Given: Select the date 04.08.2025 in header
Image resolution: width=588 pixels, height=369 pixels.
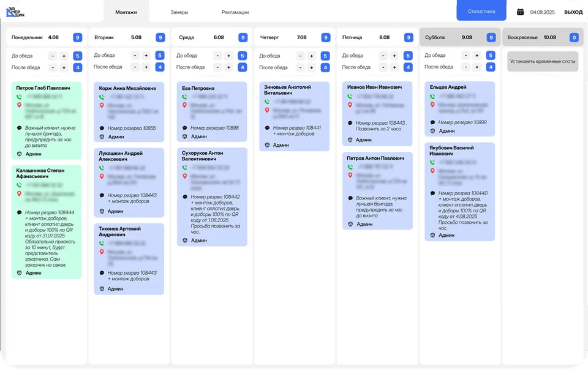Looking at the screenshot, I should click(542, 12).
